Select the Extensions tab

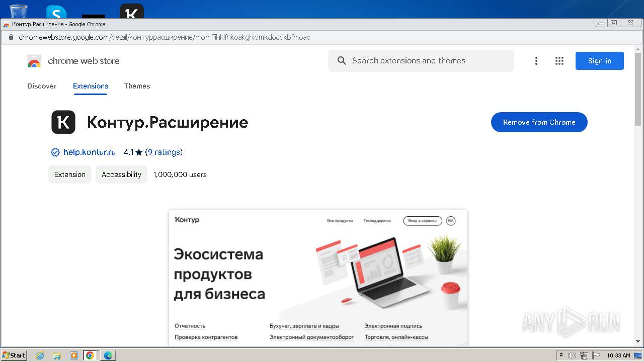pyautogui.click(x=91, y=86)
